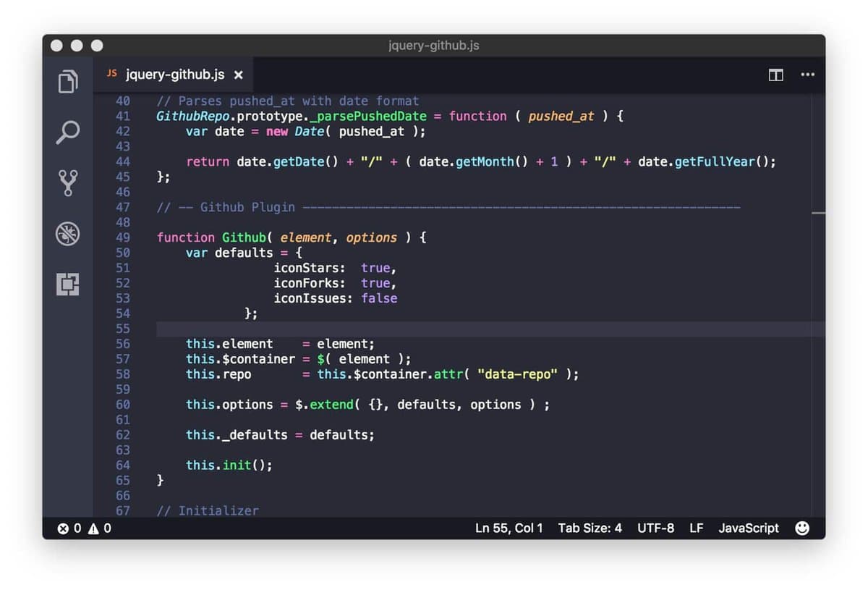Open the More Actions menu
The image size is (868, 590).
808,75
